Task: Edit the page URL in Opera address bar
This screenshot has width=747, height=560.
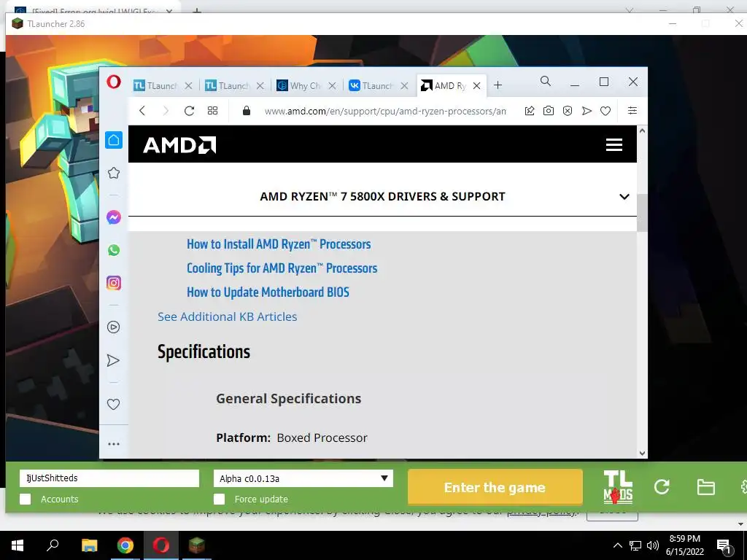Action: pyautogui.click(x=385, y=111)
